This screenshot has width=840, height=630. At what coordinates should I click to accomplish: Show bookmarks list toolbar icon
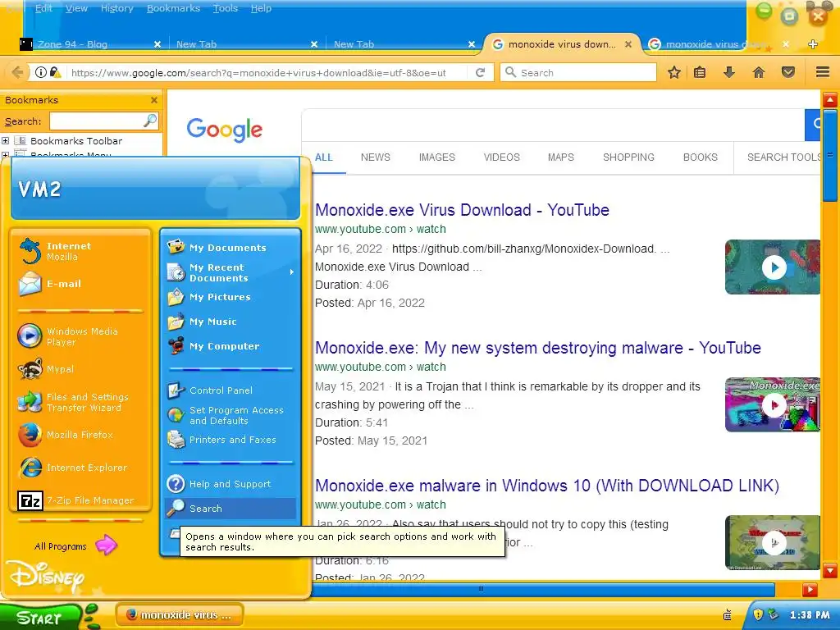(700, 72)
